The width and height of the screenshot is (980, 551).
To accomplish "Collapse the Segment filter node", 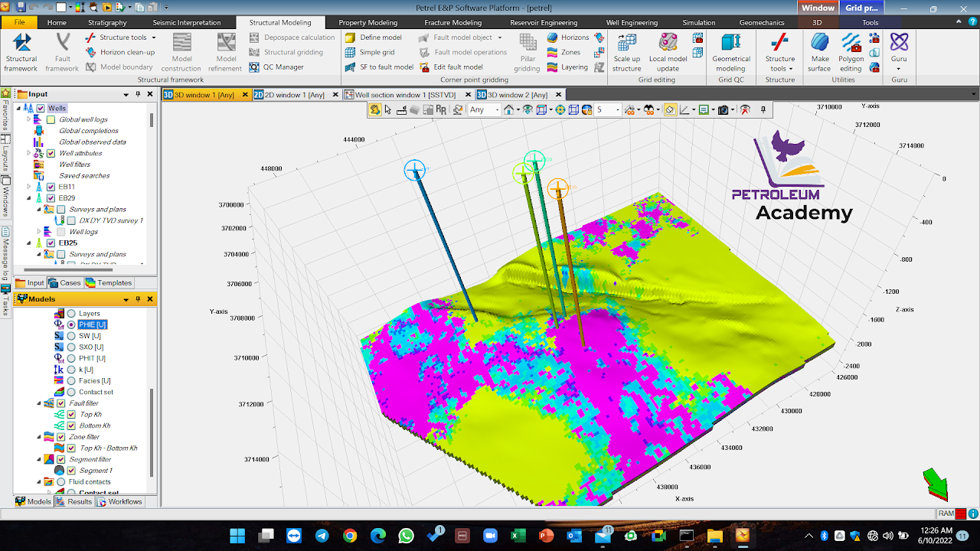I will point(39,459).
